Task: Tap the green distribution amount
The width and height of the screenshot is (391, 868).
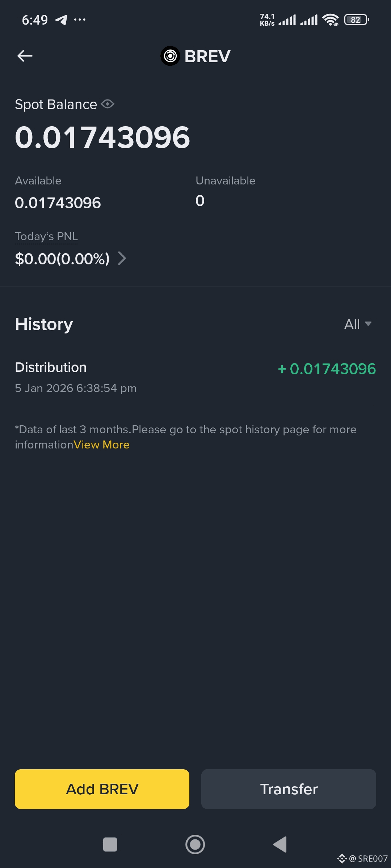Action: [327, 369]
